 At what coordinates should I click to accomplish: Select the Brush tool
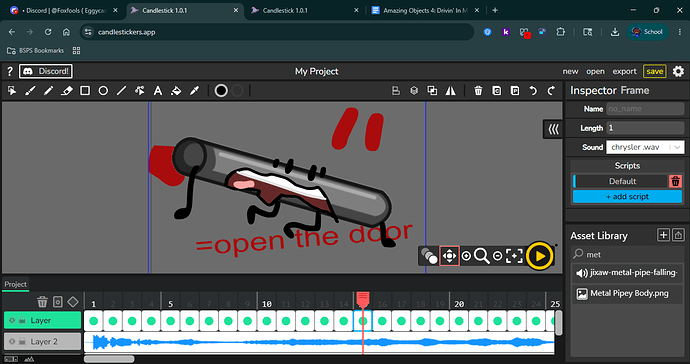(x=30, y=91)
